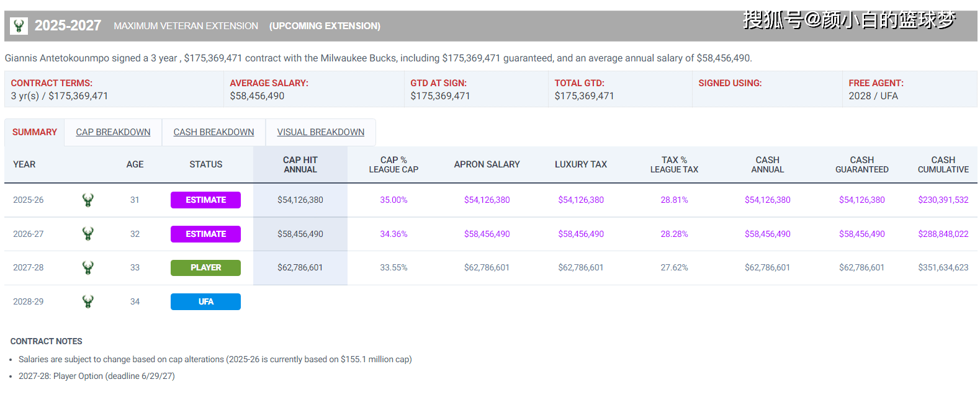Click the Bucks logo in the contract header
This screenshot has width=980, height=405.
[x=19, y=25]
